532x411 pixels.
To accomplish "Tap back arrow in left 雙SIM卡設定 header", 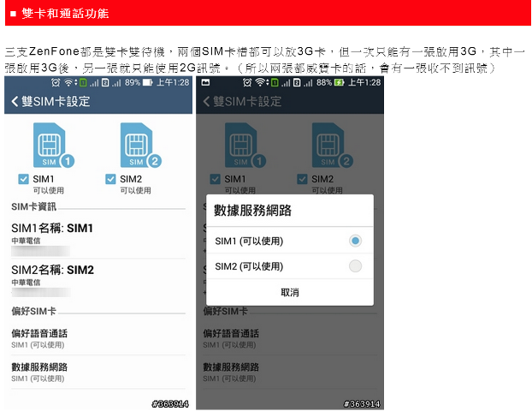I will click(15, 101).
